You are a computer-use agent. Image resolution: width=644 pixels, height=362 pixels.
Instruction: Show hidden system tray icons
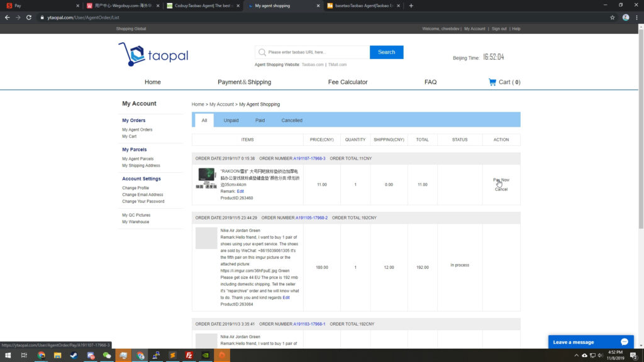pyautogui.click(x=576, y=356)
